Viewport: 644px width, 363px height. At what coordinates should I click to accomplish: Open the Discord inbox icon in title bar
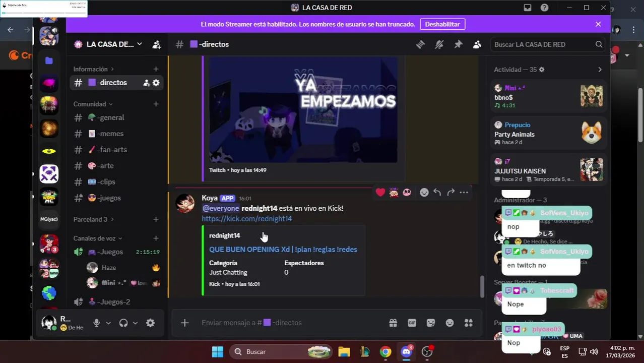click(528, 8)
